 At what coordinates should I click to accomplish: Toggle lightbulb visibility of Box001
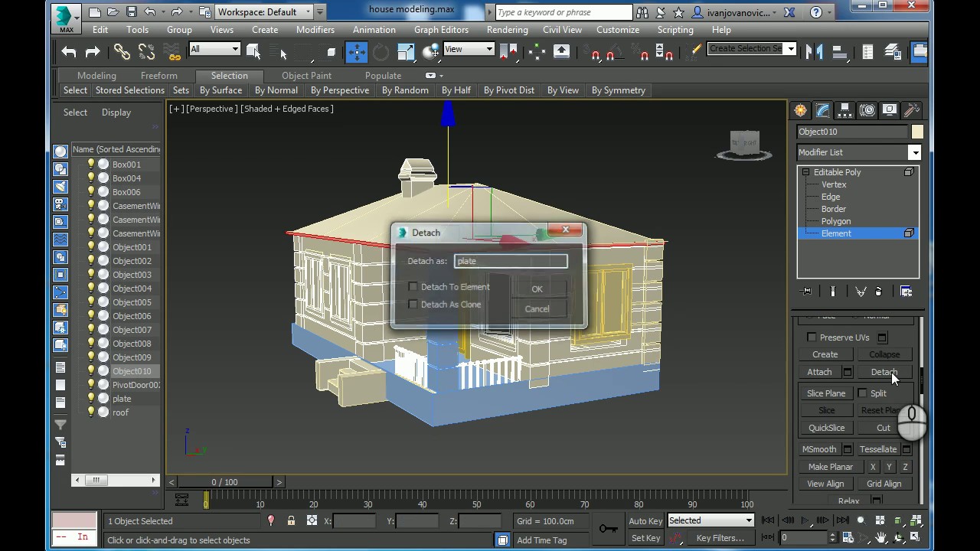91,165
